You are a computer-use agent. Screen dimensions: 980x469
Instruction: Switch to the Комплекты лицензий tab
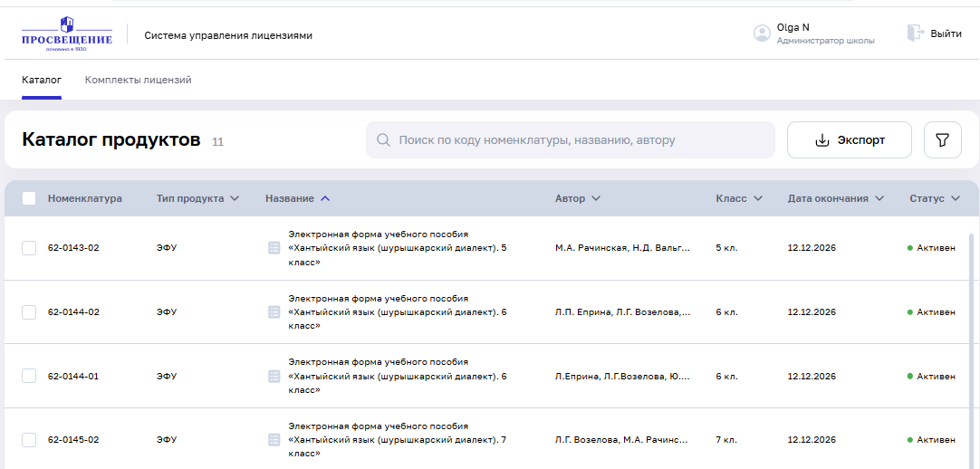point(138,80)
